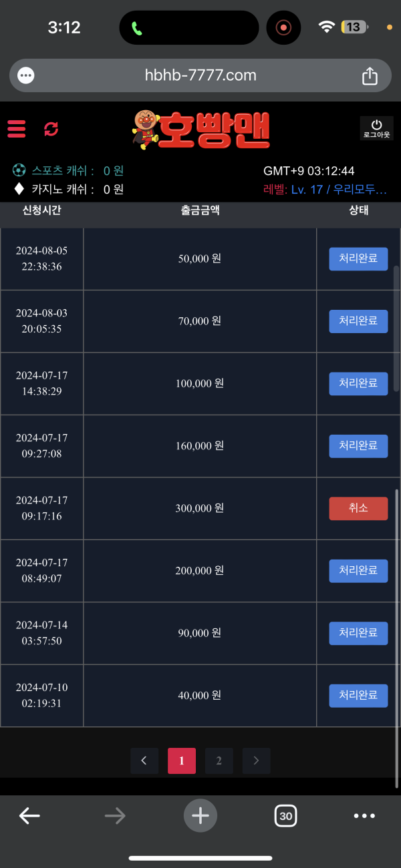The height and width of the screenshot is (868, 401).
Task: Open the browser more options dots
Action: [364, 815]
